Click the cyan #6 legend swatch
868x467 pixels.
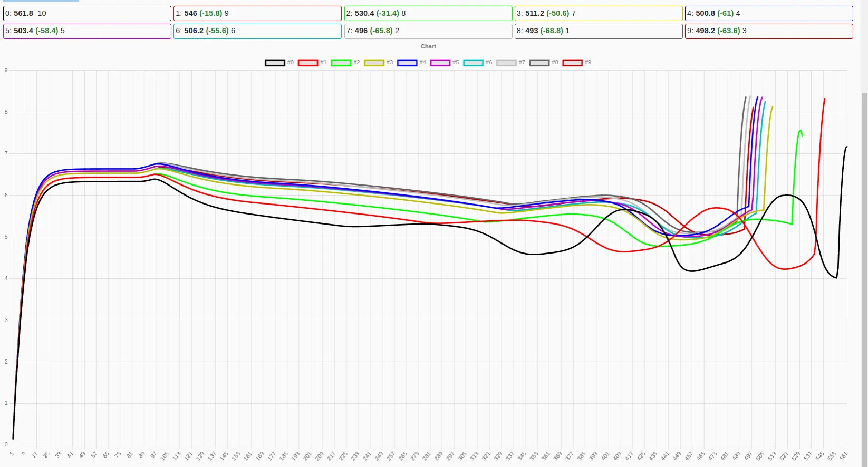[473, 63]
